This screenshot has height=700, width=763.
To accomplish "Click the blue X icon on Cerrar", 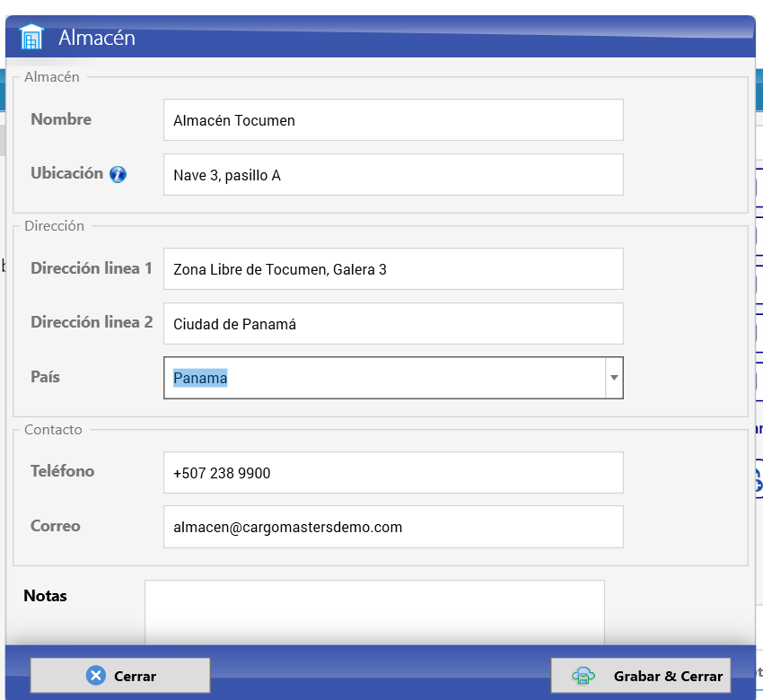I will (x=96, y=675).
